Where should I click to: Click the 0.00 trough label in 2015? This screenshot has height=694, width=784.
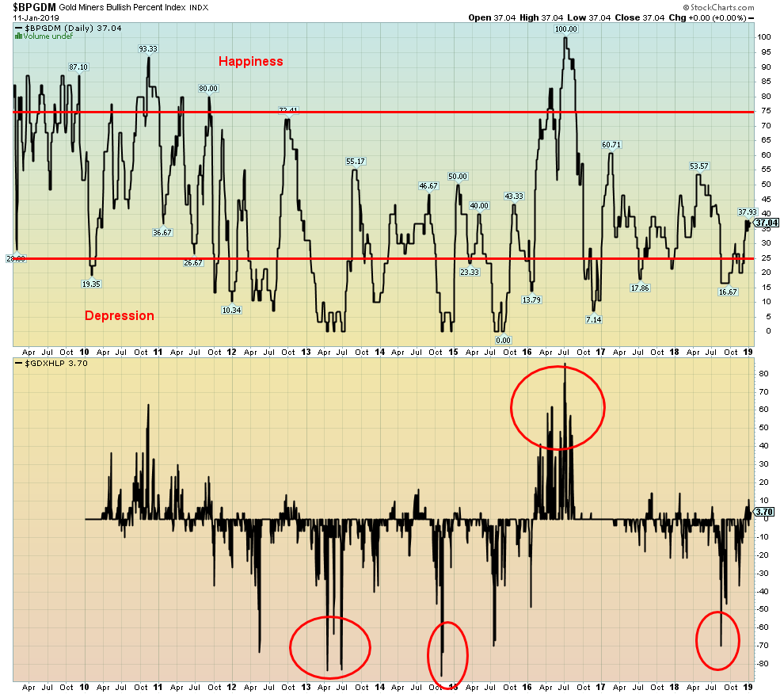(x=503, y=341)
